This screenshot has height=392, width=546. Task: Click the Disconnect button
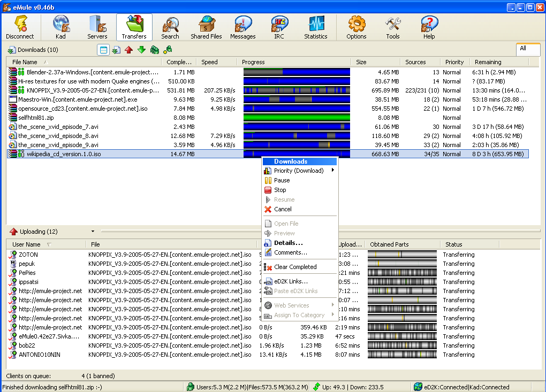20,27
